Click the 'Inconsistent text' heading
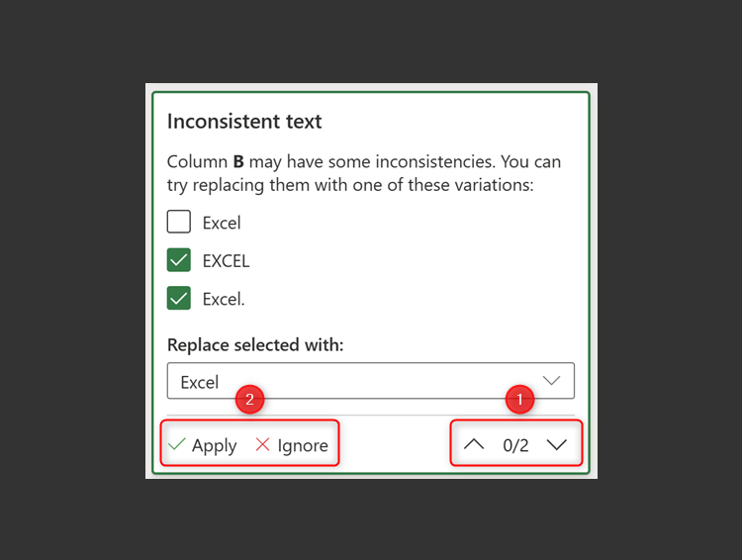The height and width of the screenshot is (560, 742). (244, 122)
